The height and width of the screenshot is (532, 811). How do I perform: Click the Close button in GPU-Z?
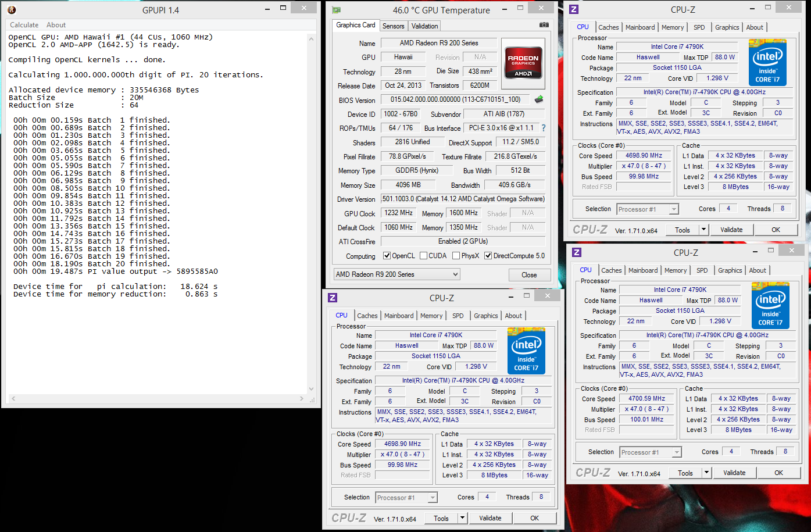529,275
